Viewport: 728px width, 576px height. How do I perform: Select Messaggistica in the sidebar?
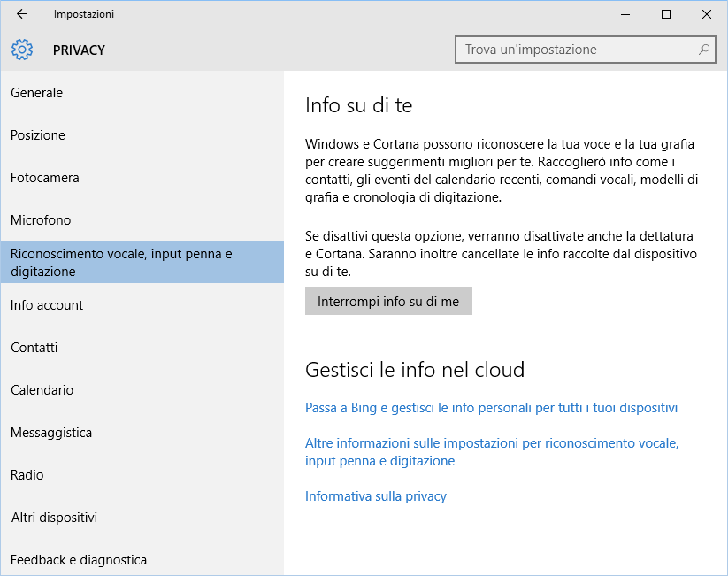tap(142, 433)
